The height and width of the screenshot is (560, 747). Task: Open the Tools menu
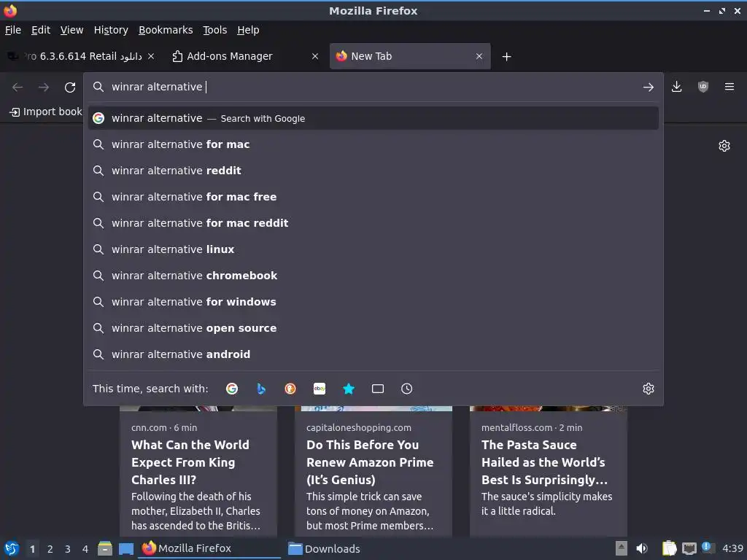click(215, 30)
